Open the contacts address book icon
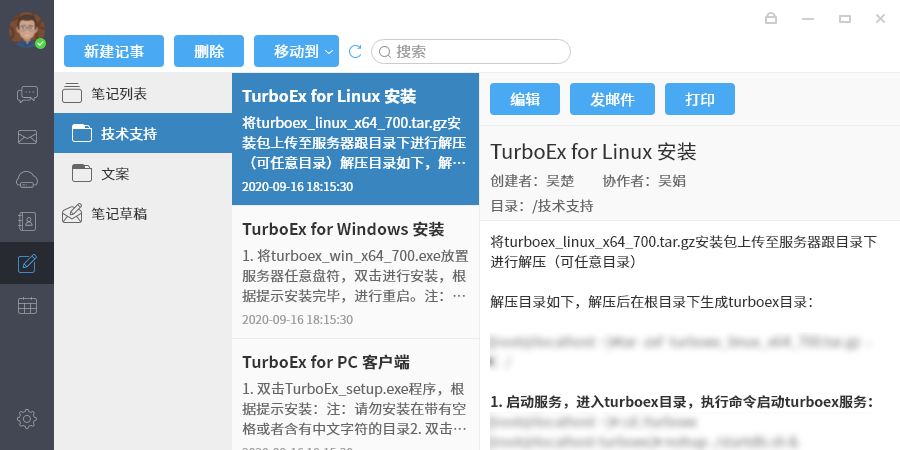 27,221
